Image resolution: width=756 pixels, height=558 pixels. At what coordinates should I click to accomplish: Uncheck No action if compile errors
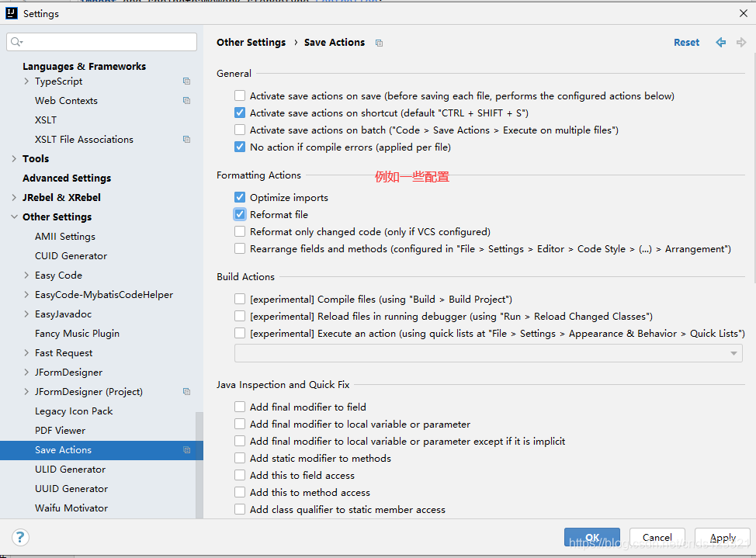(240, 147)
